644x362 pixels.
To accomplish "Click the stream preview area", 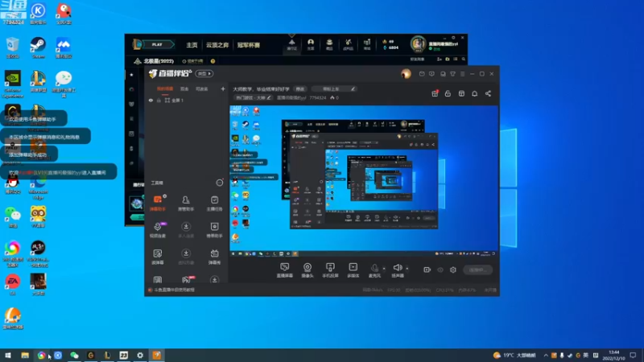I will (x=364, y=180).
